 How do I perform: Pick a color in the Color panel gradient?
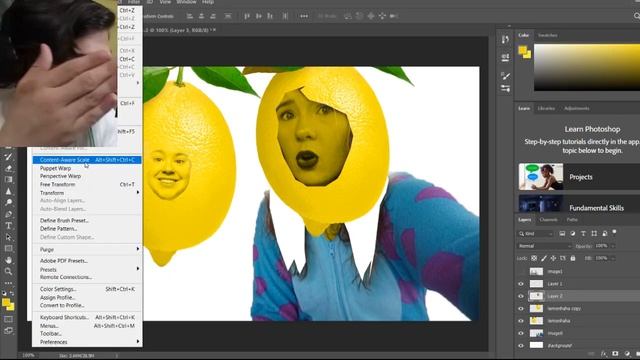click(x=587, y=67)
